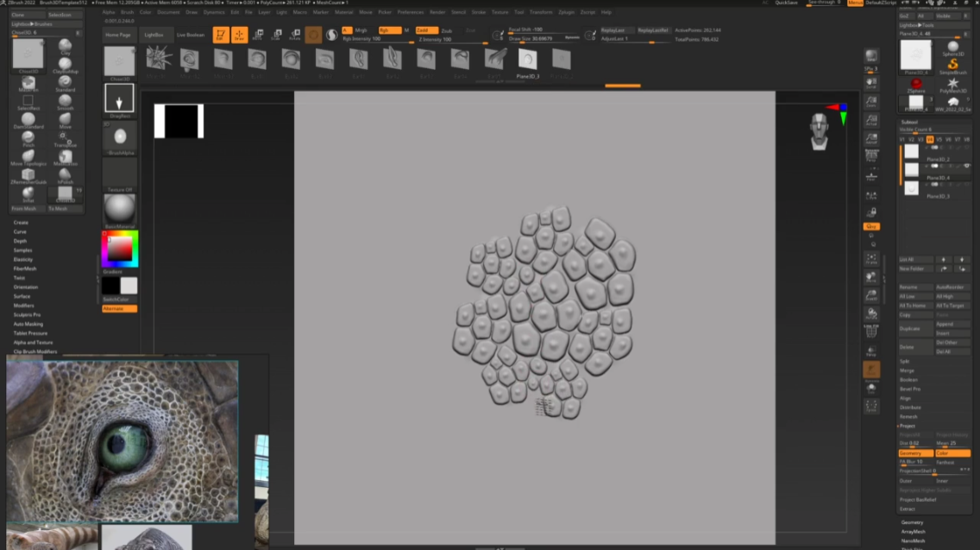This screenshot has width=980, height=550.
Task: Toggle the Zsub mode button
Action: pyautogui.click(x=446, y=31)
